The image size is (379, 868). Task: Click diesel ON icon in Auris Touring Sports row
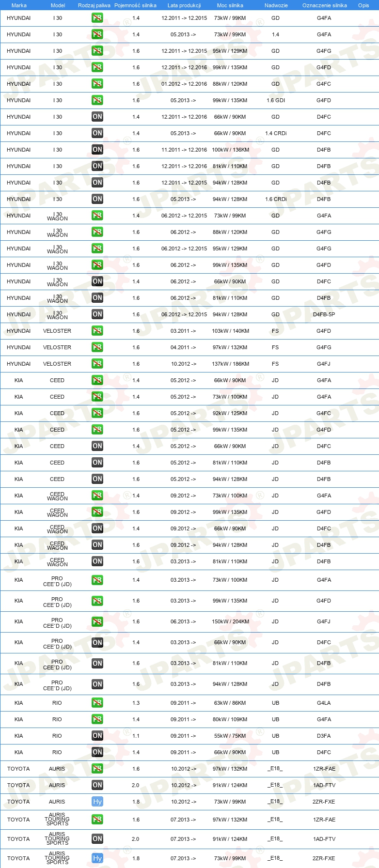point(97,839)
